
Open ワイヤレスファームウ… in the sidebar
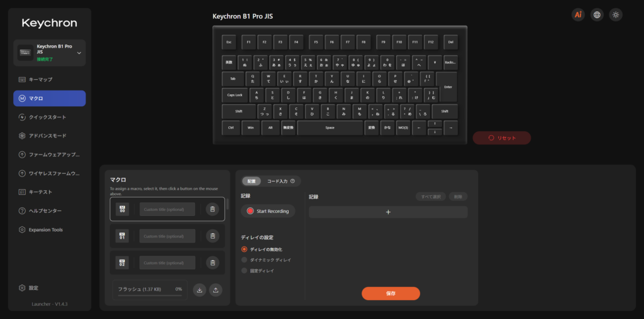(50, 173)
